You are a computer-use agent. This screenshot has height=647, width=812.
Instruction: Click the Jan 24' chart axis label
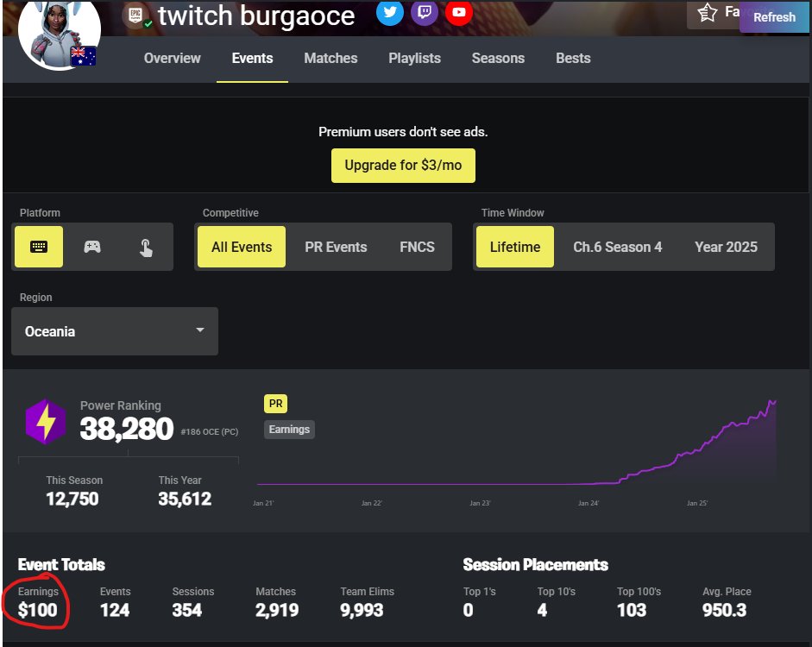589,503
